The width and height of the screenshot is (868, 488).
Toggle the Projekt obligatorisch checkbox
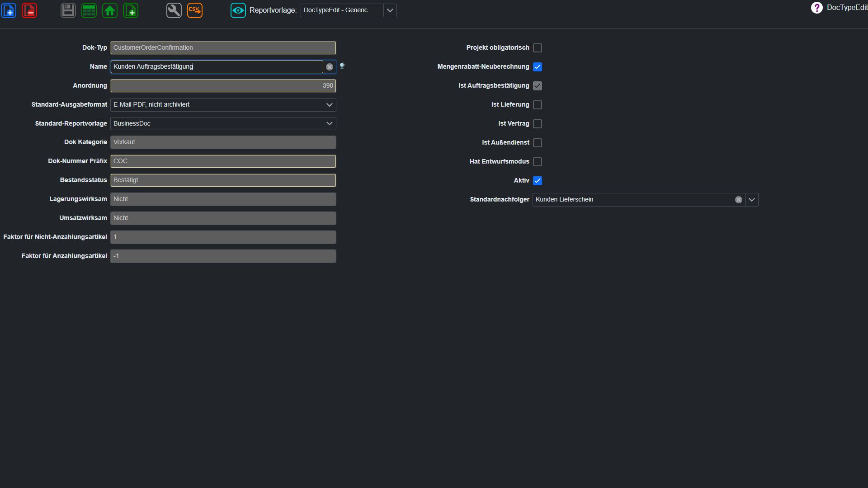click(538, 48)
